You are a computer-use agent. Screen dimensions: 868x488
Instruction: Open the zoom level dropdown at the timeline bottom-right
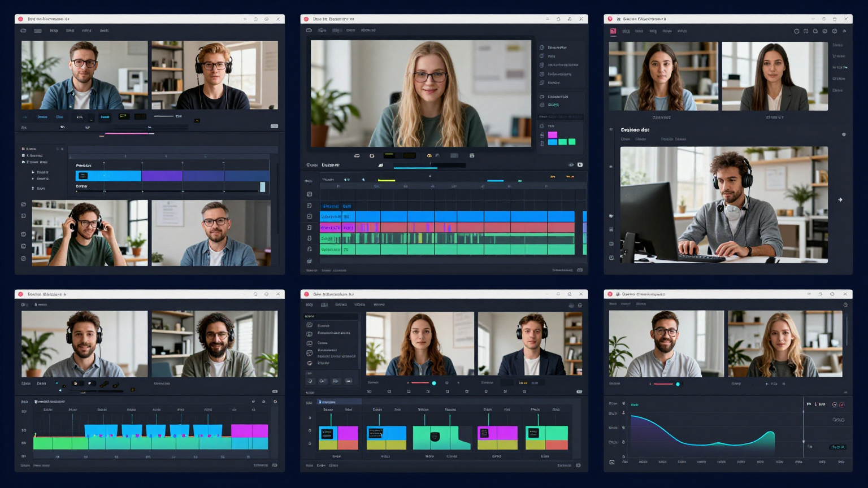click(580, 270)
